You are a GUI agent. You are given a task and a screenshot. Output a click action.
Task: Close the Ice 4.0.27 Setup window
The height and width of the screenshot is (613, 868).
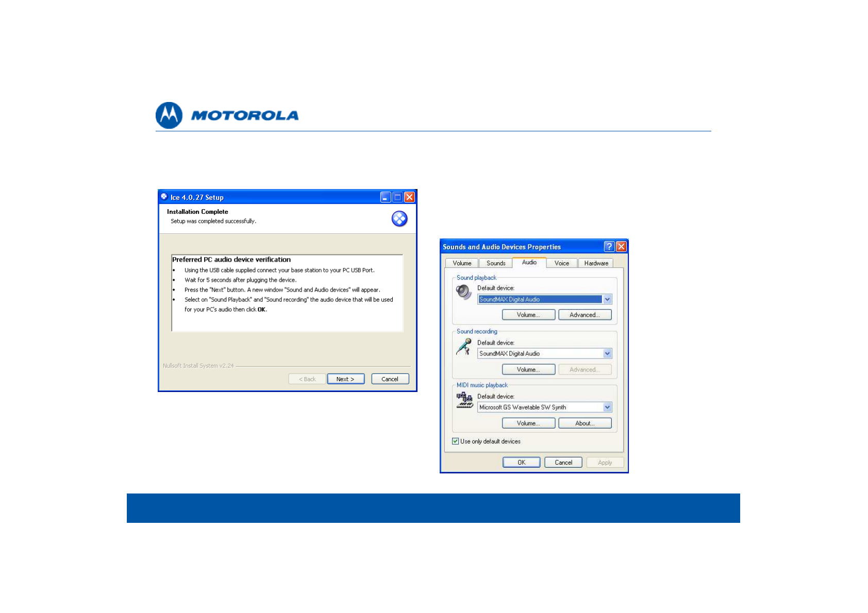click(410, 197)
